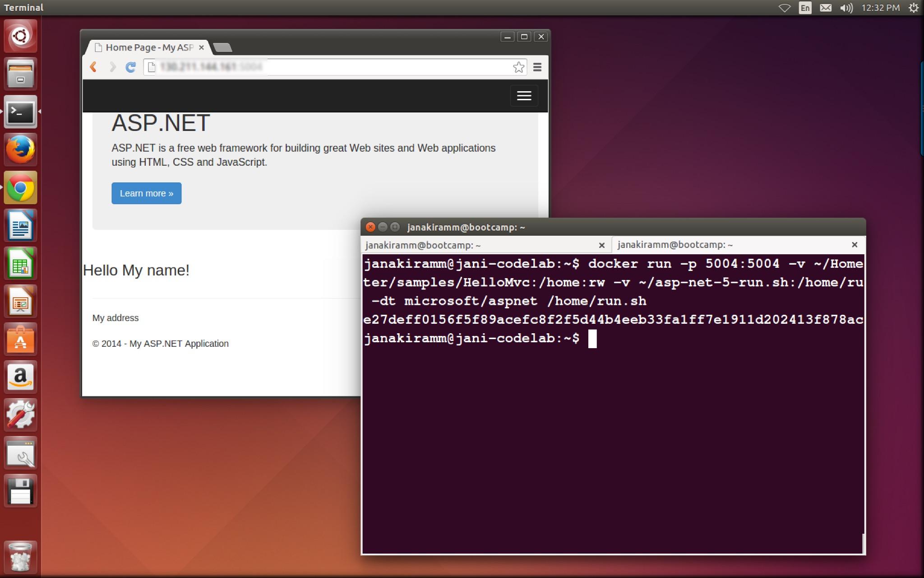Click the Learn more button
Viewport: 924px width, 578px height.
146,193
